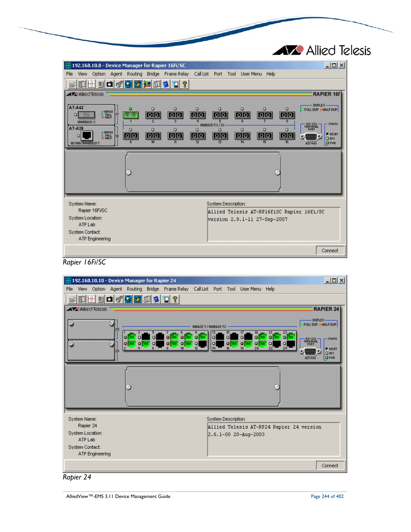This screenshot has width=411, height=532.
Task: Open View menu in Rapier 24 window
Action: pos(82,289)
